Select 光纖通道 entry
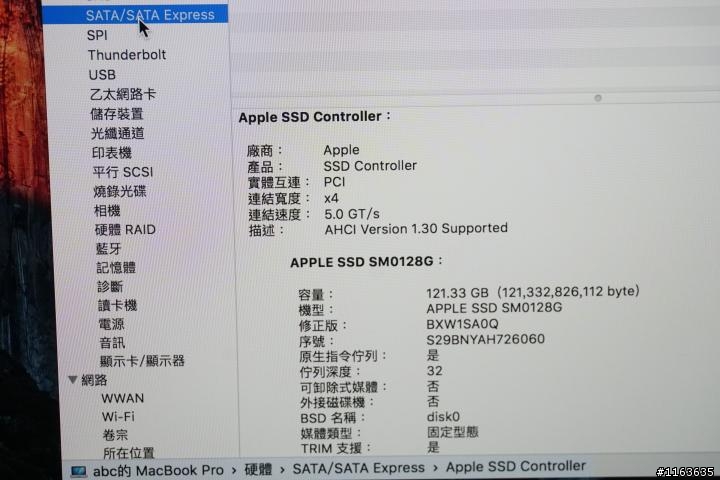Image resolution: width=720 pixels, height=480 pixels. [118, 133]
